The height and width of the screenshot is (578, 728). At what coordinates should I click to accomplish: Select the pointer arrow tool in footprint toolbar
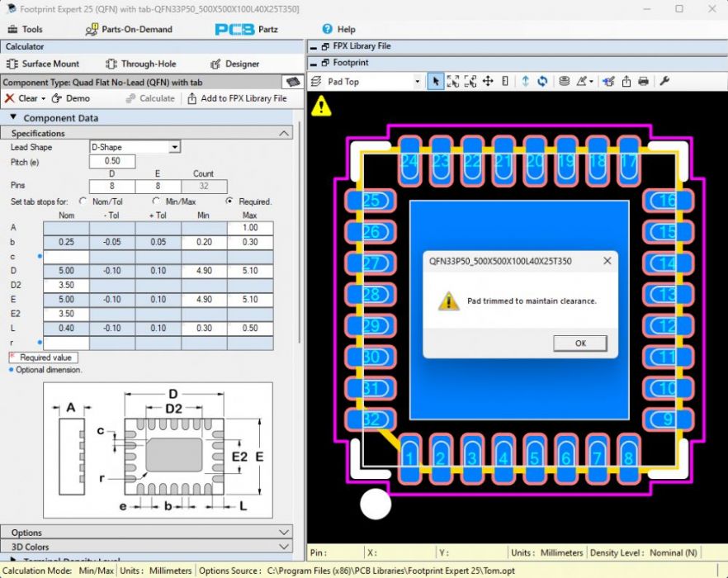coord(435,82)
